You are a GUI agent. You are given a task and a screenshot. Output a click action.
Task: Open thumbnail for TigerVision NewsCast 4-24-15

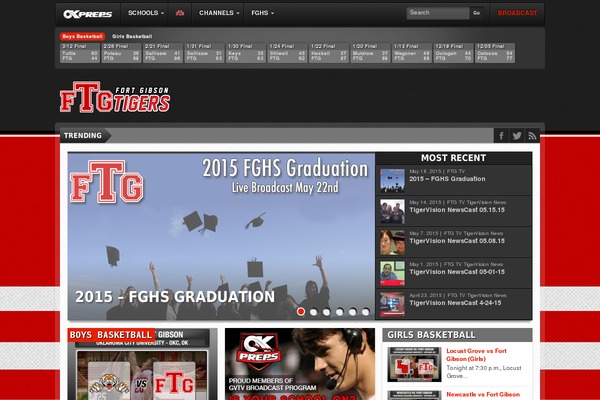click(x=392, y=304)
